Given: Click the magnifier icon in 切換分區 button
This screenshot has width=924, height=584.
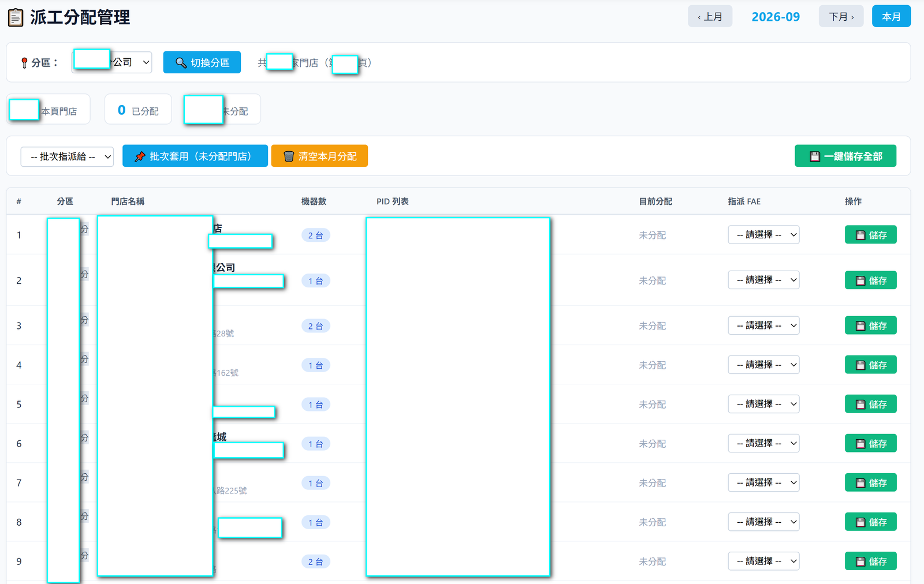Looking at the screenshot, I should 181,63.
